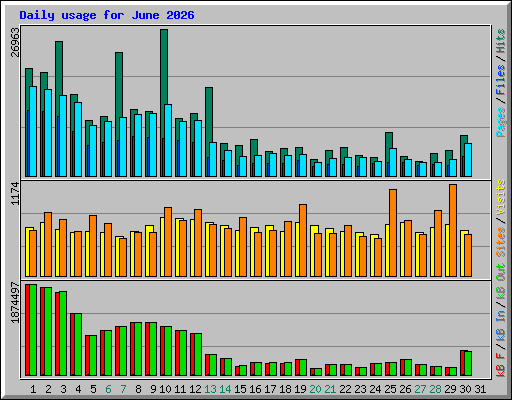Click the bright green kB Out bar for day 8
The image size is (512, 400).
click(x=138, y=349)
